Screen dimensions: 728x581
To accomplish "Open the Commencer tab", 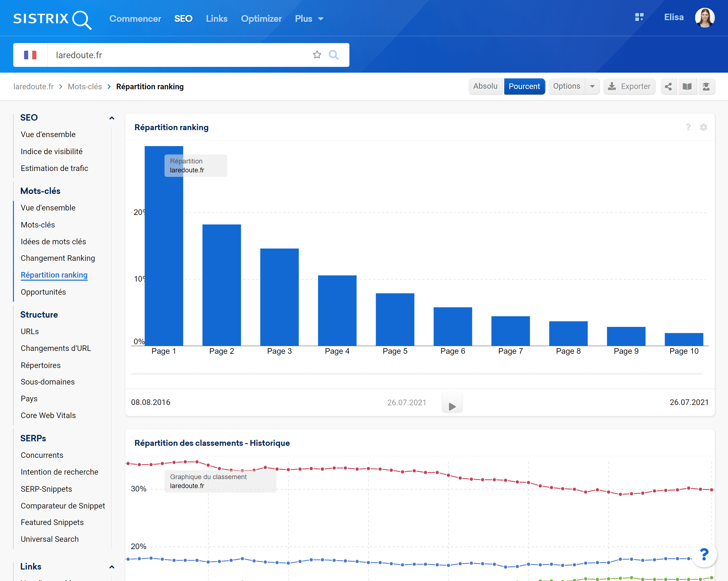I will [135, 19].
